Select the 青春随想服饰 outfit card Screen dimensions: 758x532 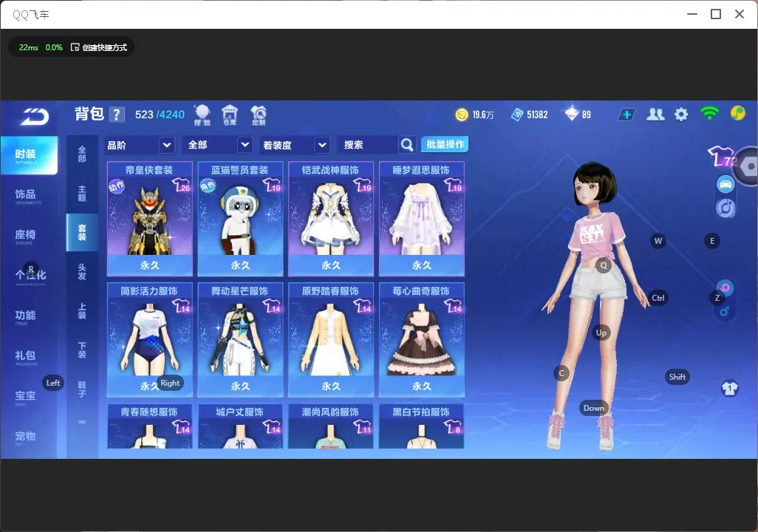pyautogui.click(x=150, y=426)
